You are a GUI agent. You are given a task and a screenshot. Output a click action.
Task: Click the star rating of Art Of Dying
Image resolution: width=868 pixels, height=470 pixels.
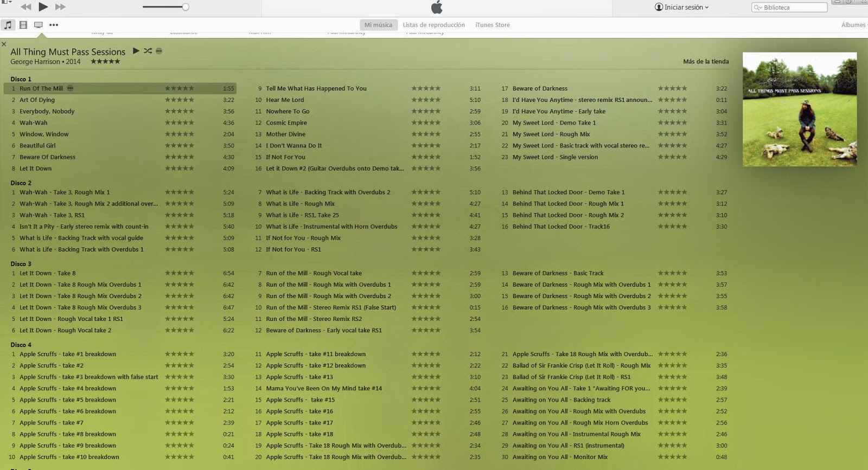tap(180, 100)
